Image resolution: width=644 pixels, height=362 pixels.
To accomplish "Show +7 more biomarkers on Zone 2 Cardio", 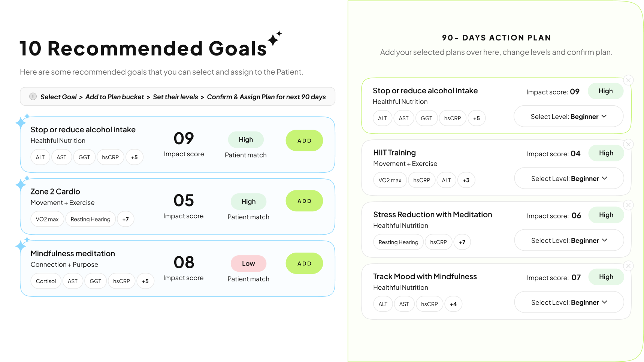I will 126,219.
